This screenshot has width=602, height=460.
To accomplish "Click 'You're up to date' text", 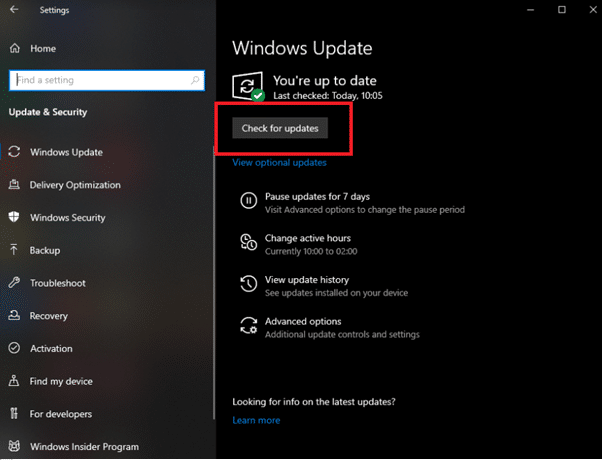I will point(325,80).
